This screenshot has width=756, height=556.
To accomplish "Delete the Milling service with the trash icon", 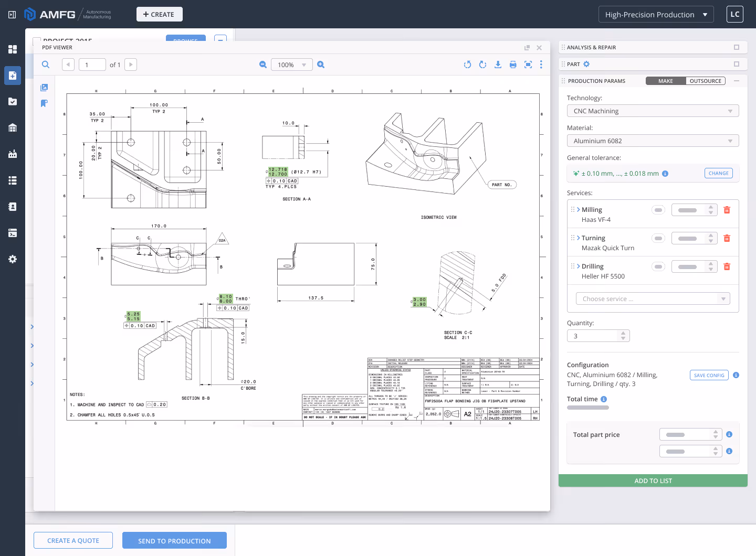I will pyautogui.click(x=727, y=209).
